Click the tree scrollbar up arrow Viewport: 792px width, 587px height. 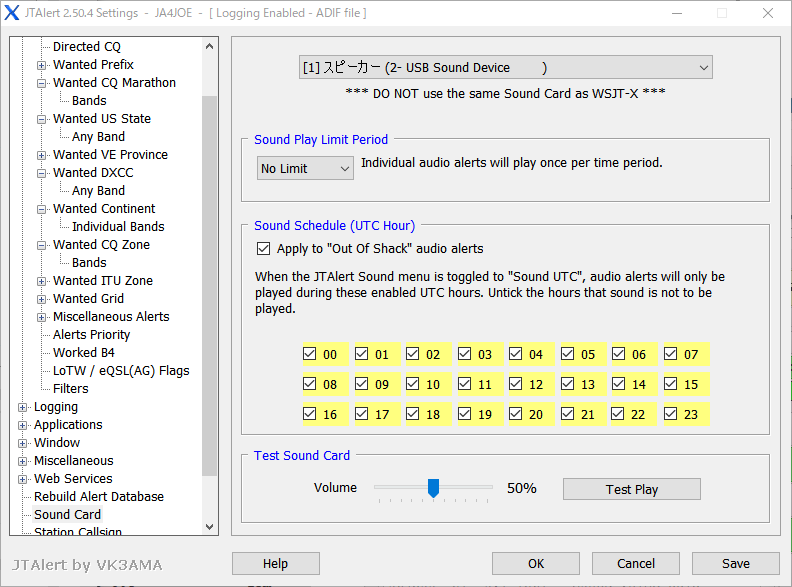210,46
